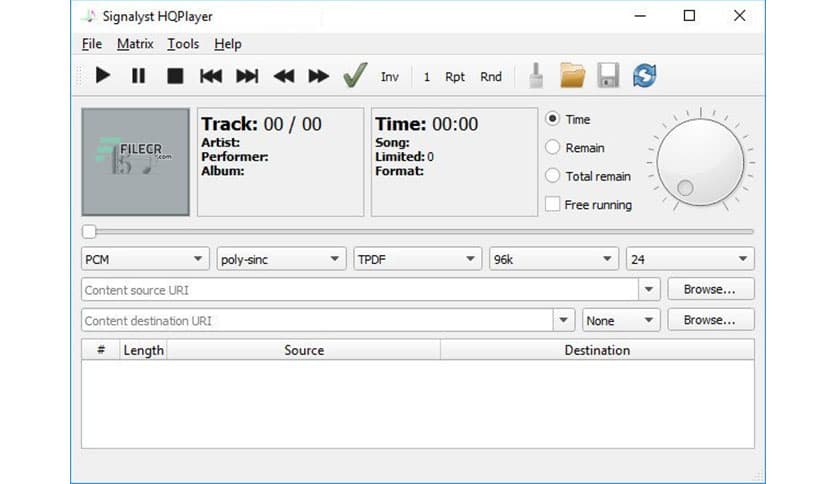836x484 pixels.
Task: Open the PCM output mode dropdown
Action: (145, 259)
